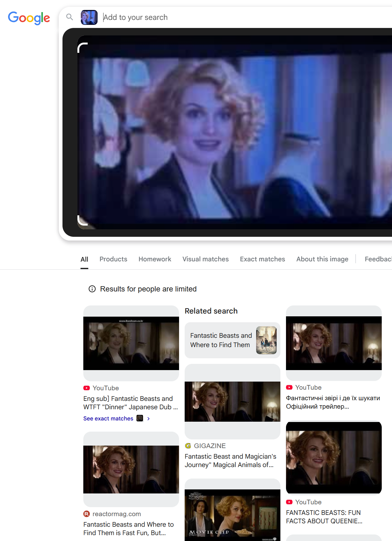Screen dimensions: 392x541
Task: Click the 'Related search' heading text
Action: (x=211, y=311)
